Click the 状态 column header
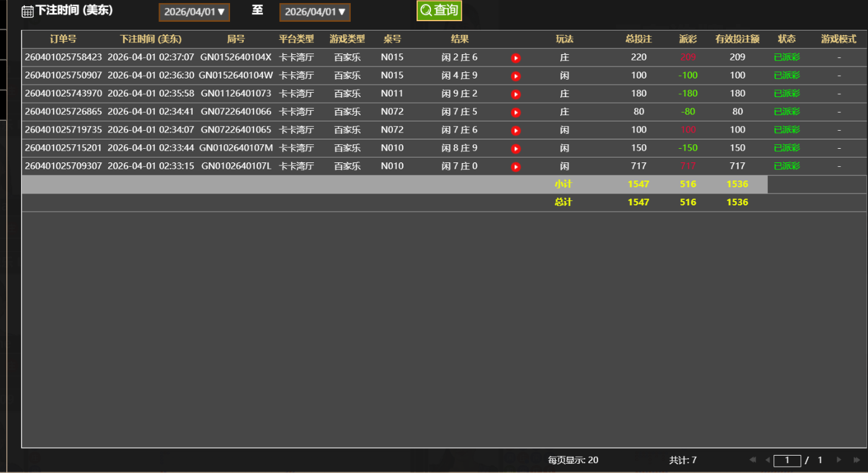The width and height of the screenshot is (868, 473). [787, 39]
